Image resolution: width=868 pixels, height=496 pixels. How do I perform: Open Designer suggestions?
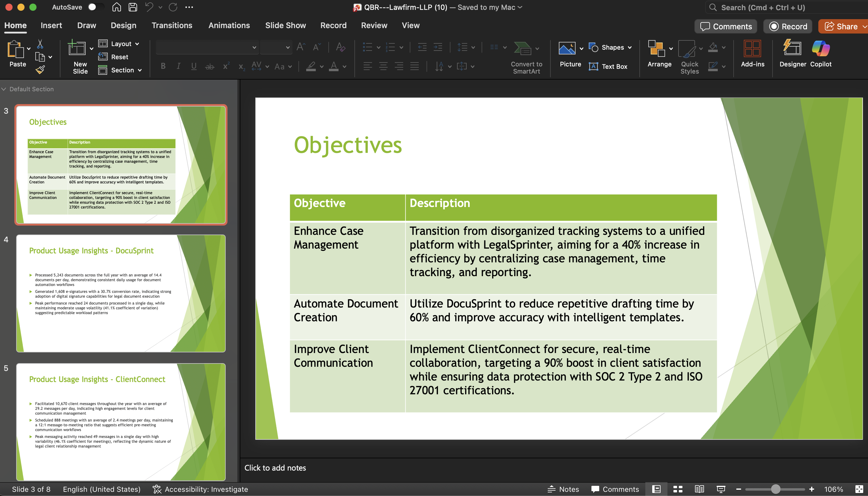[792, 54]
